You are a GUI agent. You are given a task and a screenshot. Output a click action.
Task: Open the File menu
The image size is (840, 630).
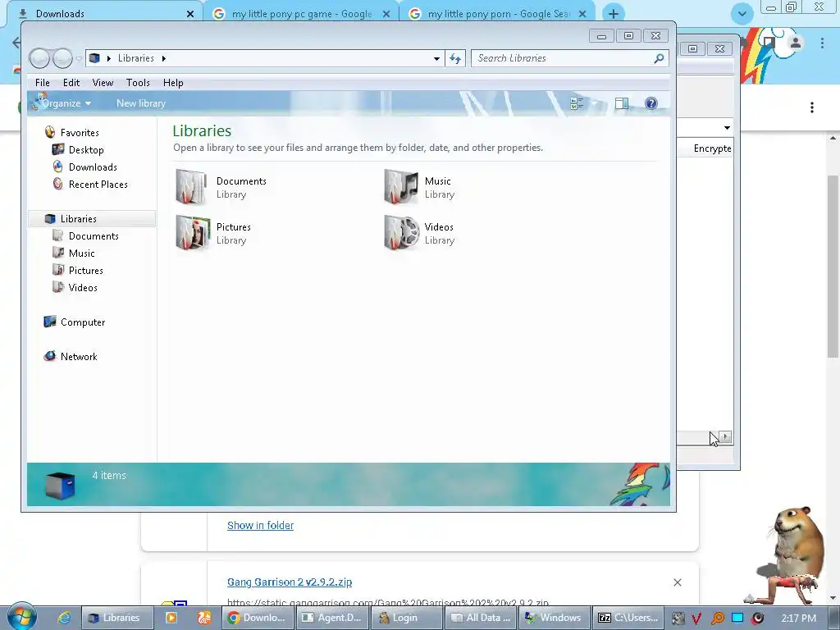coord(43,83)
